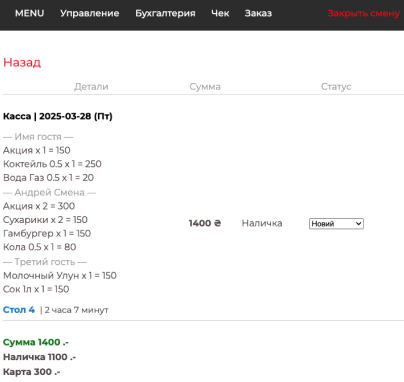This screenshot has width=404, height=382.
Task: Click the Сумма column header
Action: (x=205, y=87)
